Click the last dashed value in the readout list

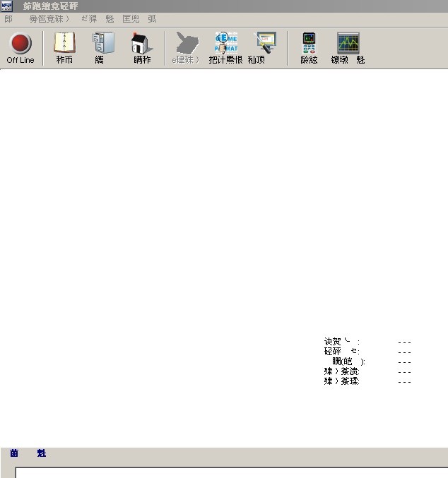[x=404, y=382]
